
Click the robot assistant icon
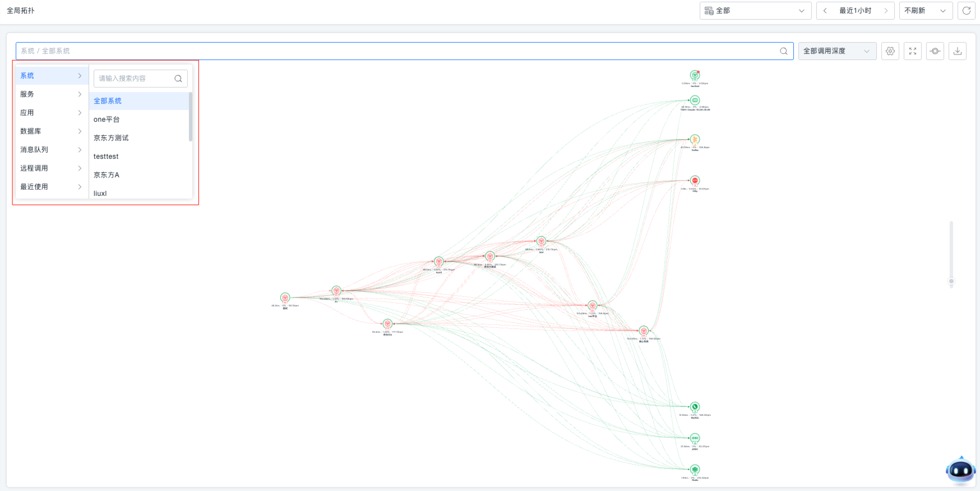960,470
